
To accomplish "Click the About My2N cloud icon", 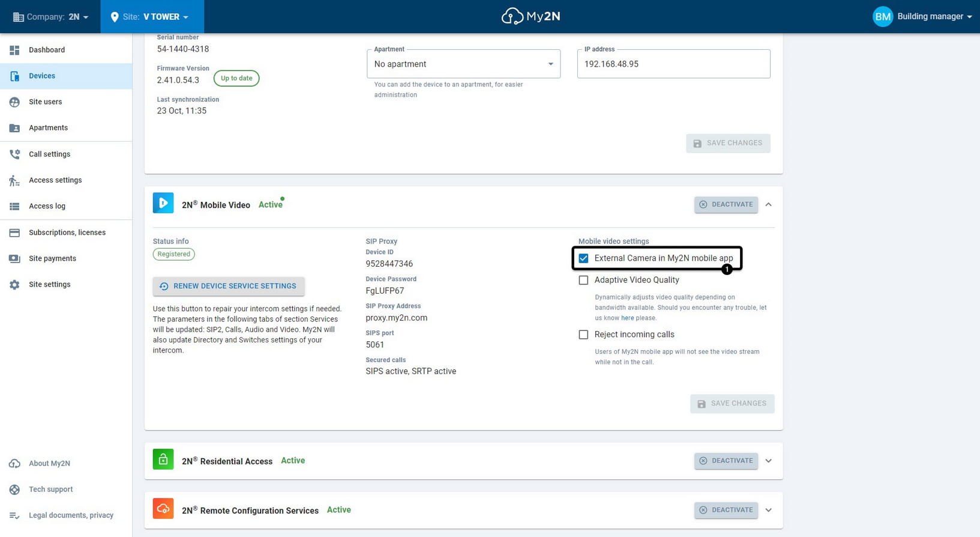I will pos(14,464).
